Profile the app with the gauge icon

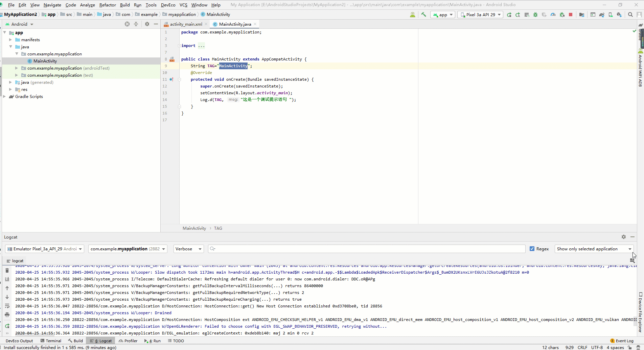[x=553, y=15]
